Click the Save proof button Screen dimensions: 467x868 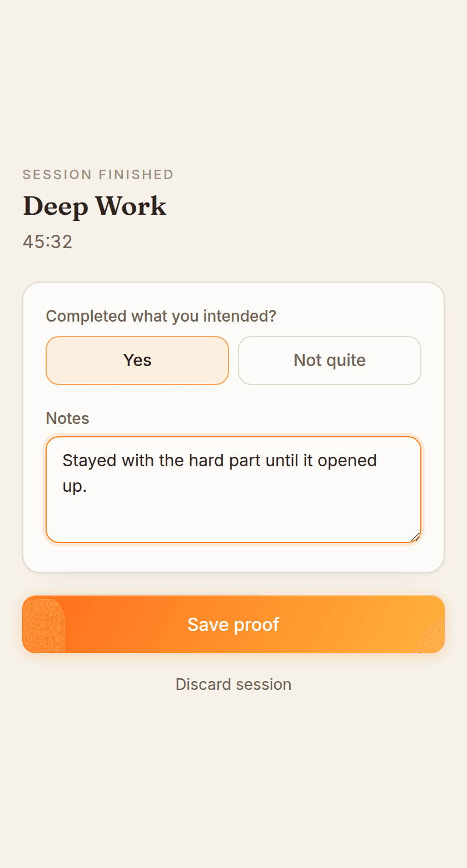pos(233,624)
